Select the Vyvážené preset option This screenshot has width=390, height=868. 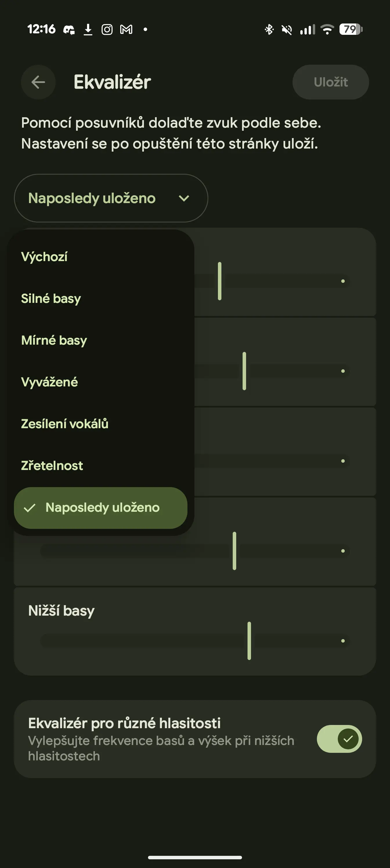click(50, 382)
